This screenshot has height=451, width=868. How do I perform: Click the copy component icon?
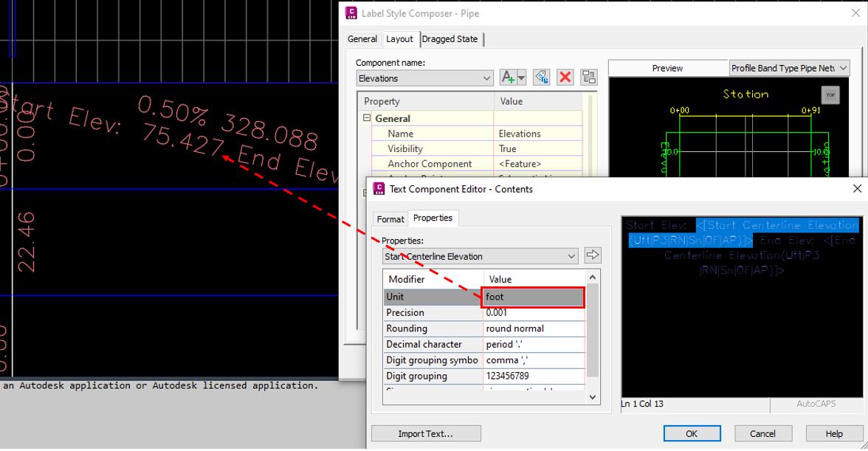(x=541, y=77)
